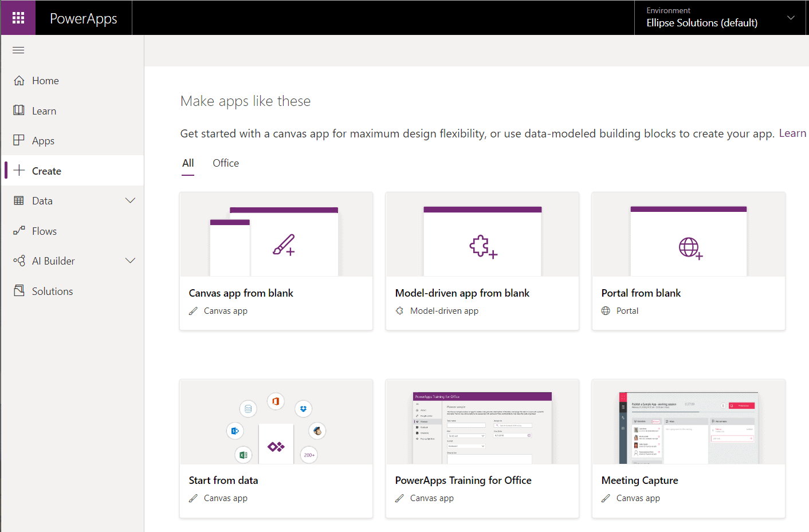Click the Flows connector icon
This screenshot has height=532, width=809.
pyautogui.click(x=19, y=230)
